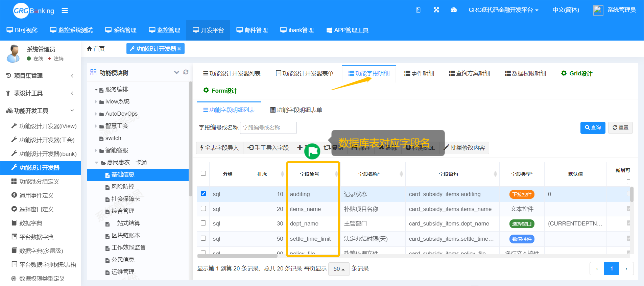
Task: Go to 首页 home tab
Action: point(96,49)
